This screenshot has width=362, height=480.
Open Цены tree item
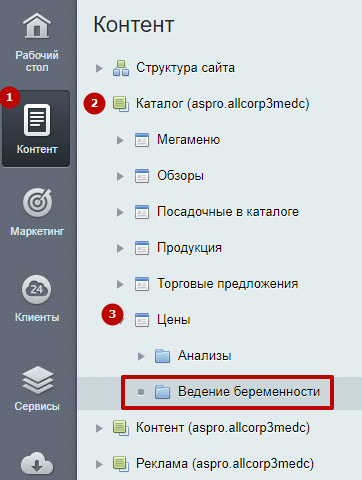click(174, 320)
